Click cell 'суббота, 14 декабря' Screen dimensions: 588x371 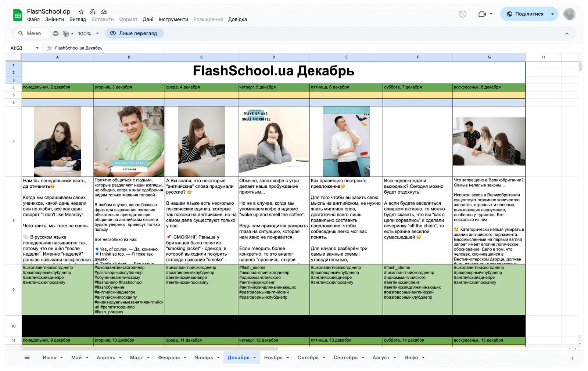pyautogui.click(x=417, y=341)
